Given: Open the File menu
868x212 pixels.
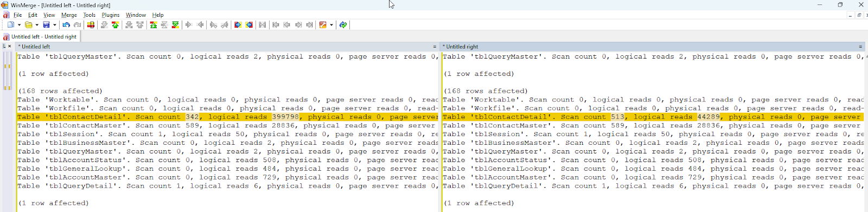Looking at the screenshot, I should pyautogui.click(x=17, y=15).
